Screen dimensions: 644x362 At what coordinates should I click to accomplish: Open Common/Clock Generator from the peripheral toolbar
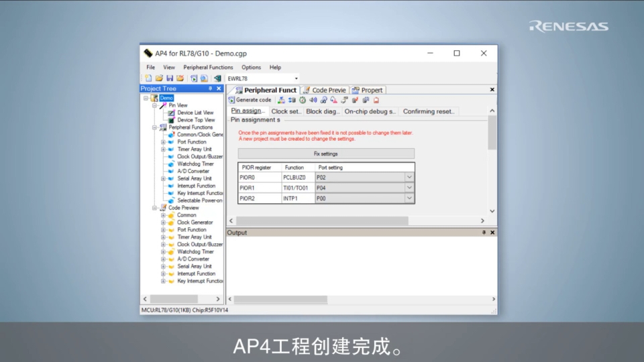[x=281, y=100]
